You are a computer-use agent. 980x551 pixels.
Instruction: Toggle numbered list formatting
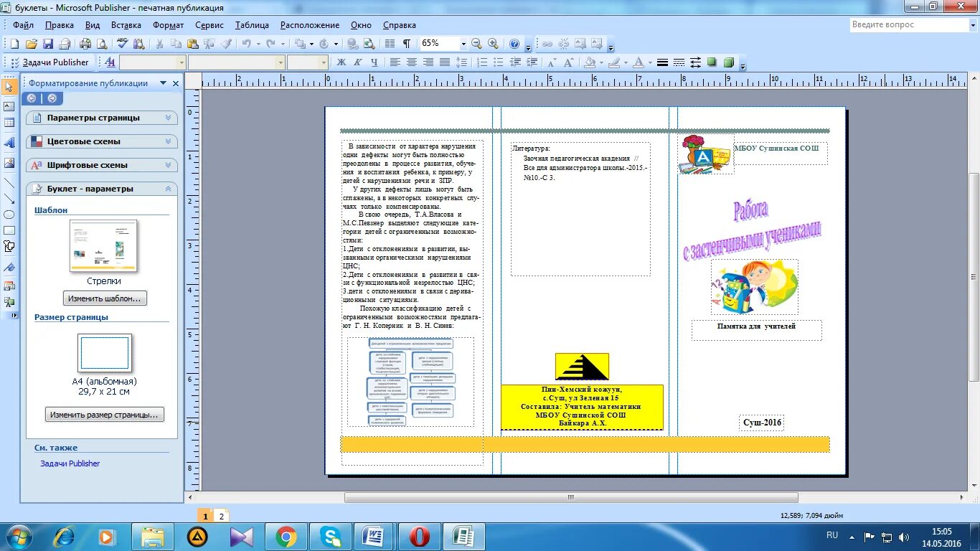[x=482, y=62]
